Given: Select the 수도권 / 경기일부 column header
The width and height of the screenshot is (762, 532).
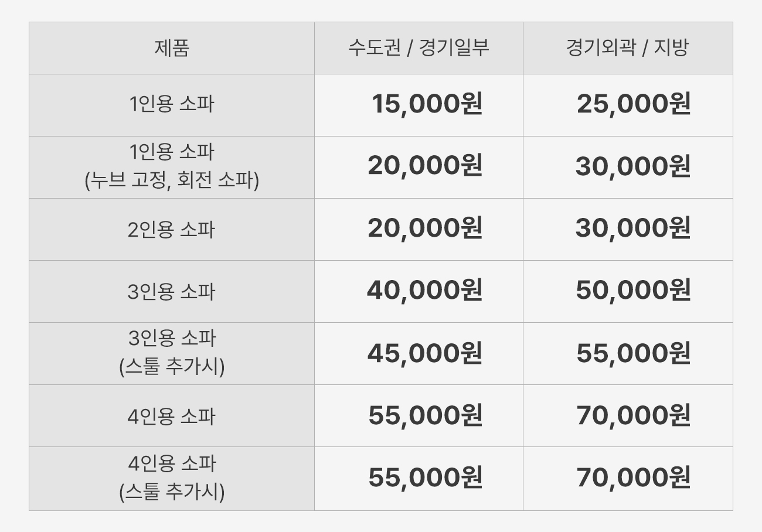Looking at the screenshot, I should coord(419,48).
